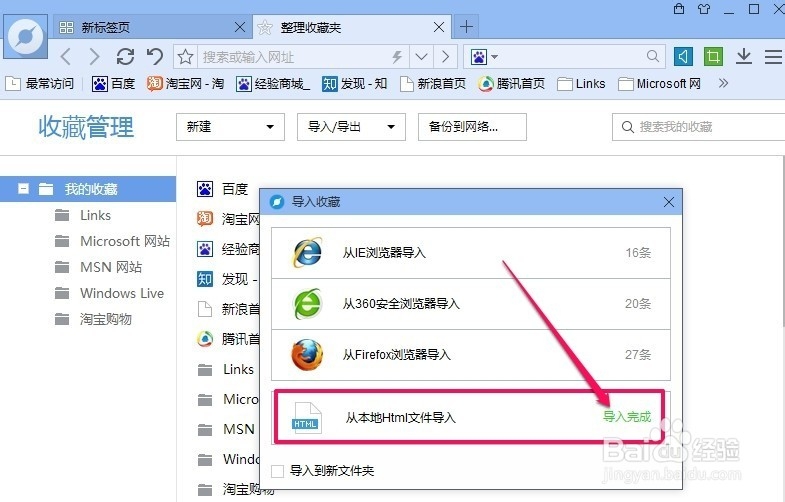Click the lightning speed-mode icon
This screenshot has height=502, width=785.
tap(397, 57)
